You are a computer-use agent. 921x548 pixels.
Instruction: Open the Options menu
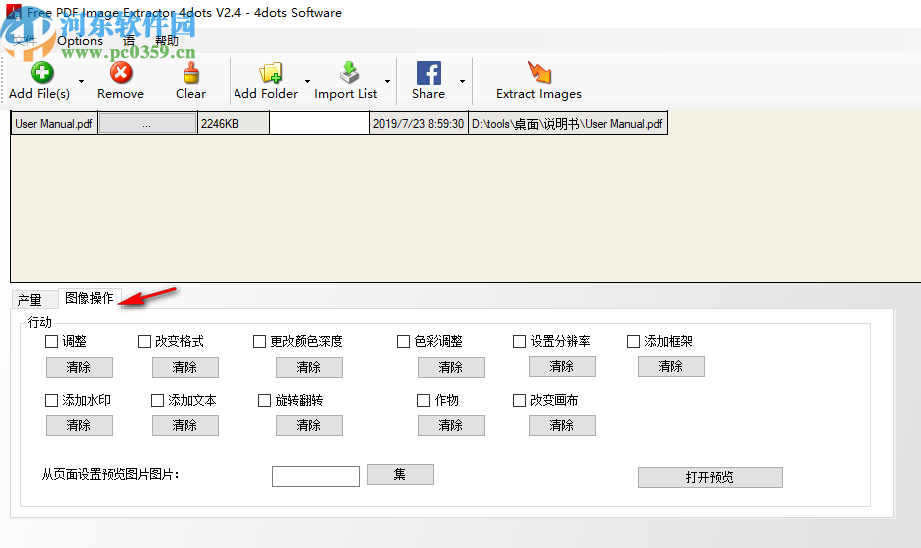[80, 41]
